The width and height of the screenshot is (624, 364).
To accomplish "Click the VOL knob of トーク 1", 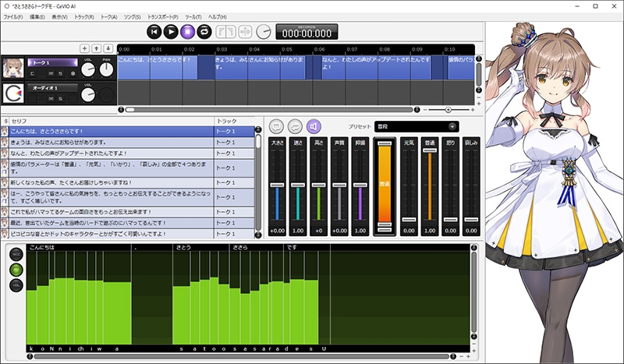I will tap(88, 70).
